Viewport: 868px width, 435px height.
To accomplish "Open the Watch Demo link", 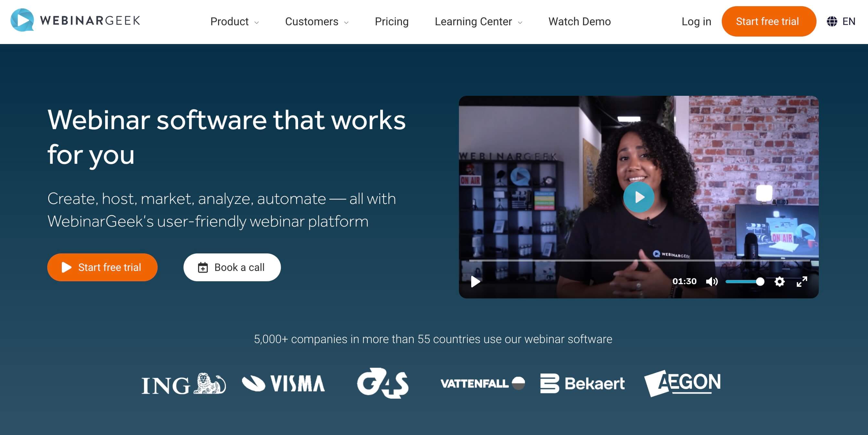I will [580, 22].
